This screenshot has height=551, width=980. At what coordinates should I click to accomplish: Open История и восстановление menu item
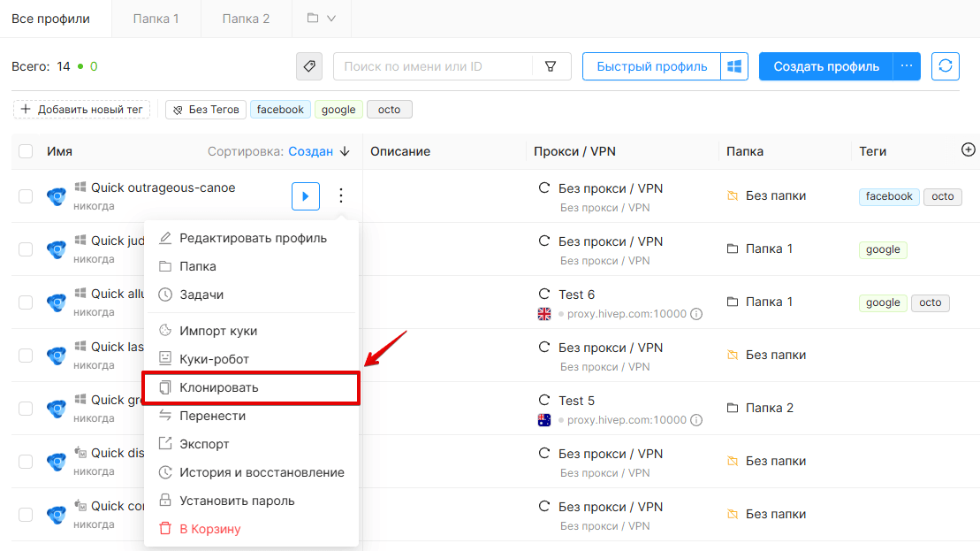251,473
